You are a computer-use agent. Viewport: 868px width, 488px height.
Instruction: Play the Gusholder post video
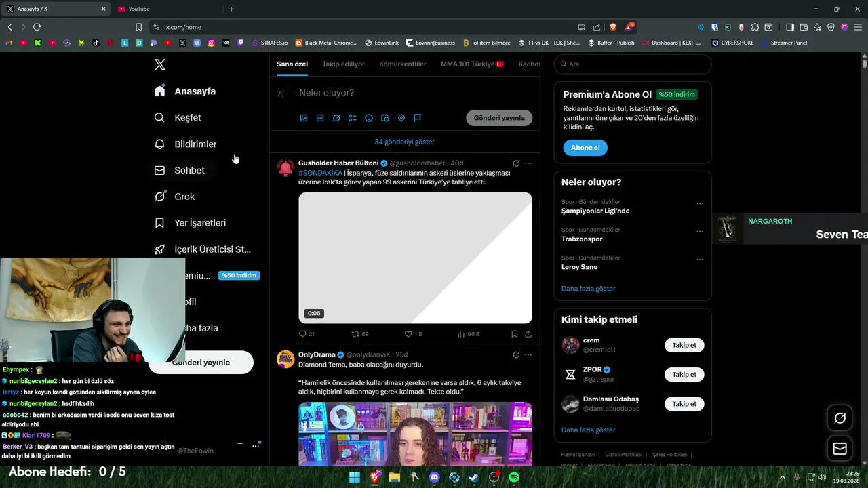415,258
